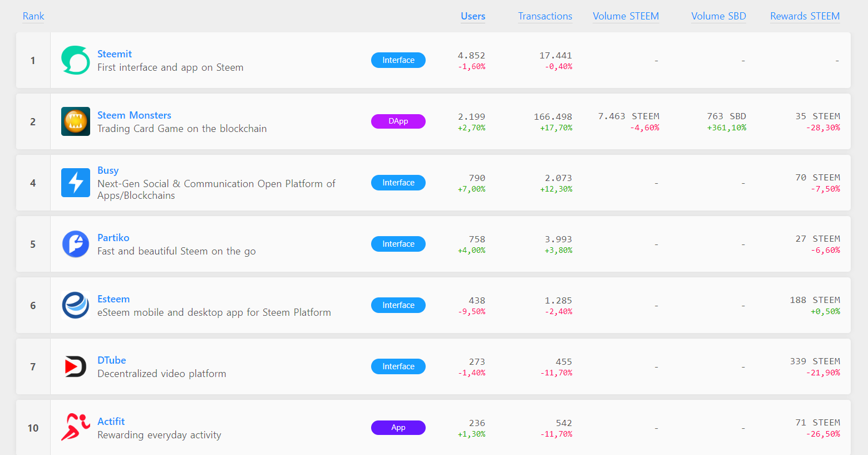The width and height of the screenshot is (868, 455).
Task: Open the Esteem name link
Action: click(114, 299)
